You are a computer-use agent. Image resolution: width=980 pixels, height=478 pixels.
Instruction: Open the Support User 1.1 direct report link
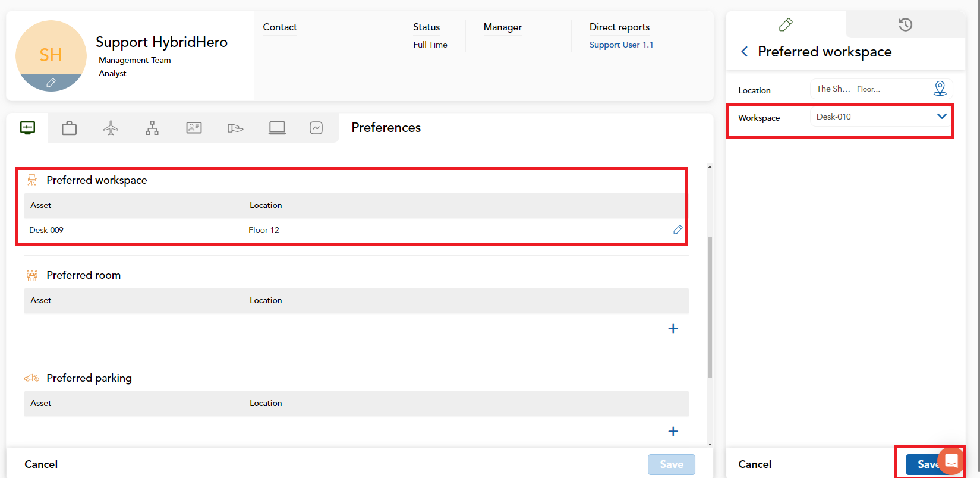point(621,45)
